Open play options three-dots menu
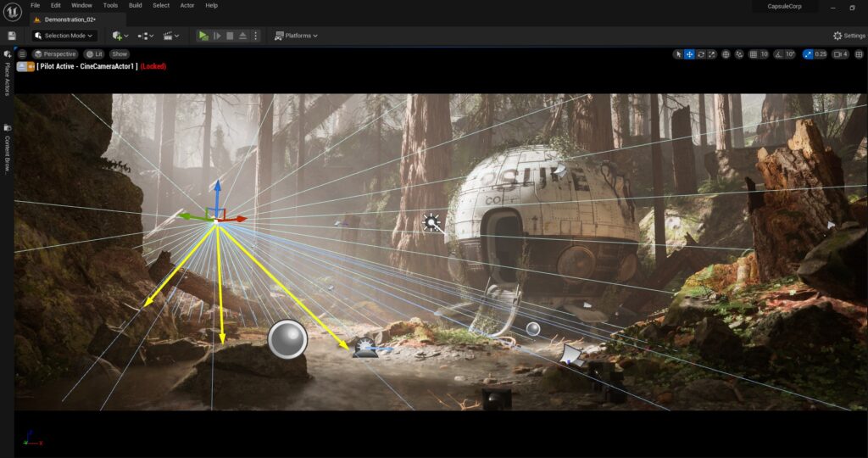Image resolution: width=868 pixels, height=458 pixels. click(x=255, y=36)
